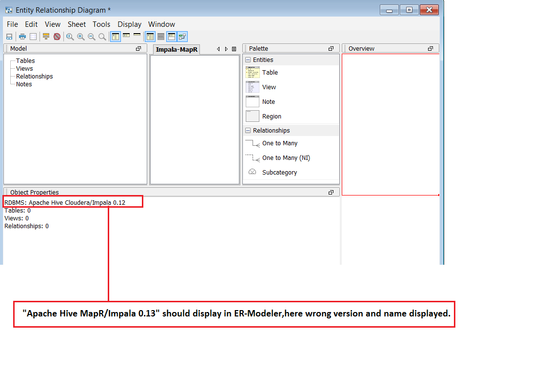The height and width of the screenshot is (392, 548).
Task: Select the Impala-MapR sheet tab
Action: (x=176, y=50)
